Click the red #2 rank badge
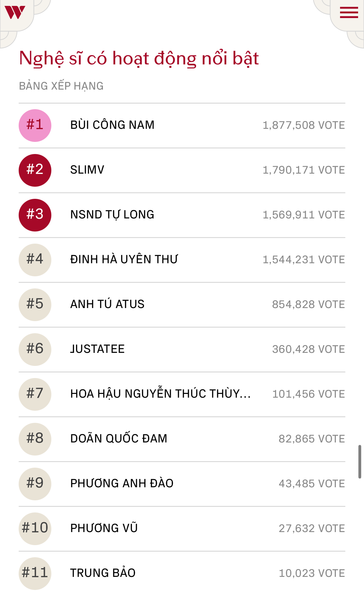 pyautogui.click(x=35, y=170)
